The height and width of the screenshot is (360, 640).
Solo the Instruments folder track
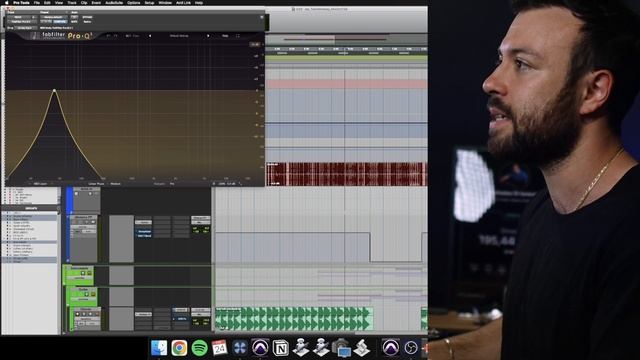pyautogui.click(x=83, y=273)
